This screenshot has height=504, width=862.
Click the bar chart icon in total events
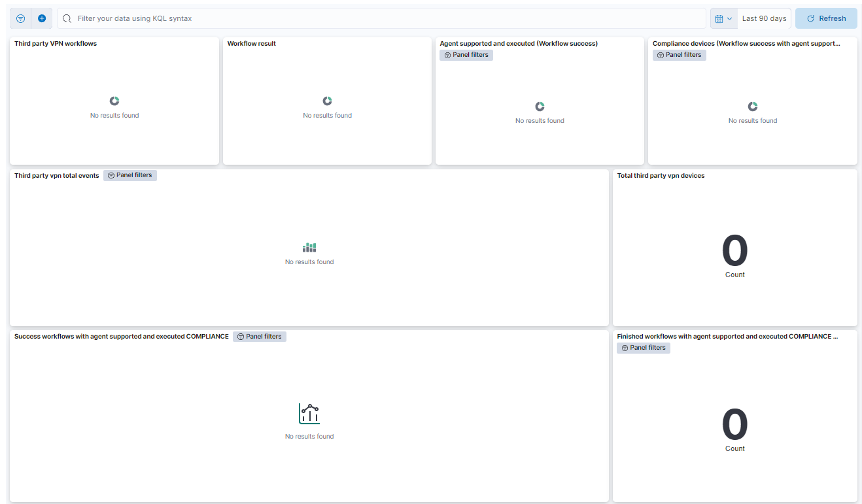(x=309, y=248)
